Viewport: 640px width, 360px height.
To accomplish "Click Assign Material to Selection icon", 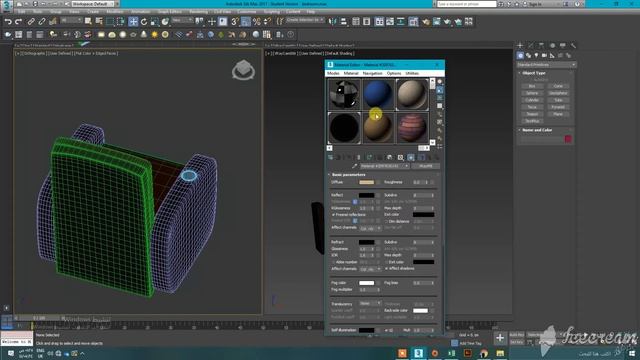I will [x=348, y=158].
